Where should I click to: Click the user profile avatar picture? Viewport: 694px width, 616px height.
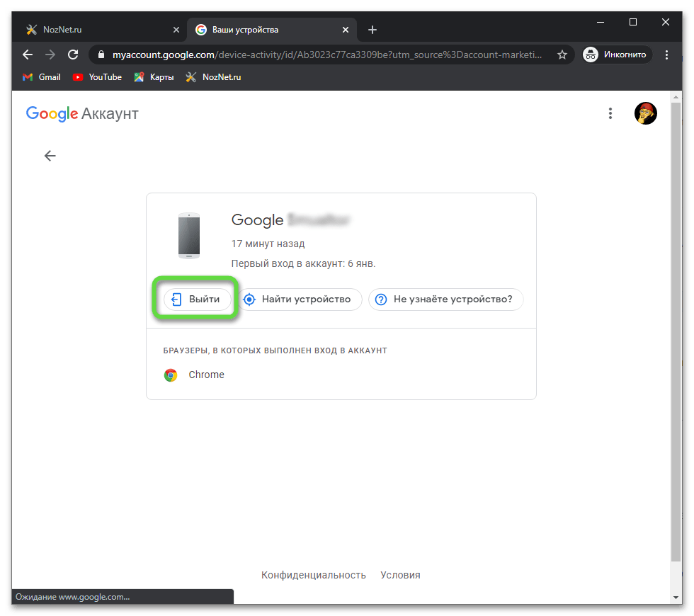tap(645, 113)
